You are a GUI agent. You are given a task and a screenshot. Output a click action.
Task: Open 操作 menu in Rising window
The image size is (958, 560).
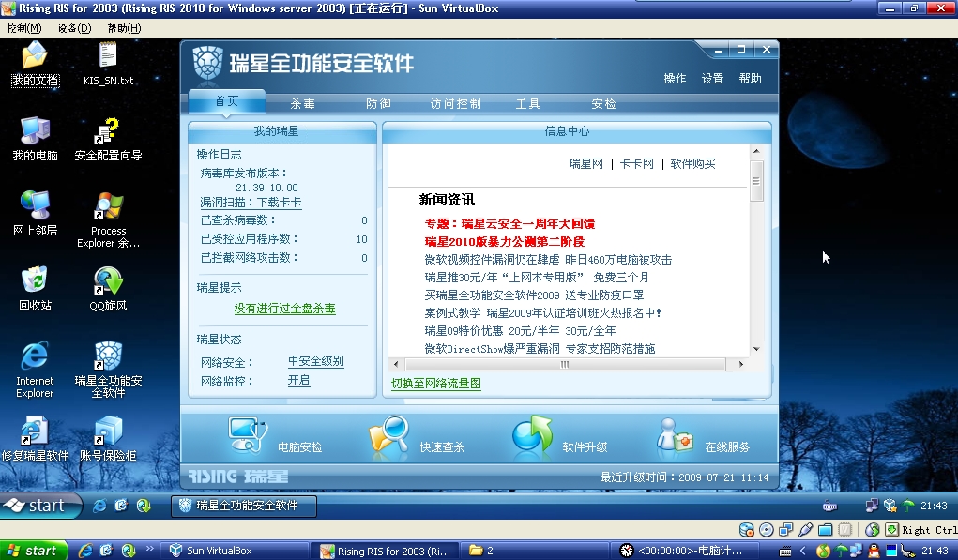(675, 79)
